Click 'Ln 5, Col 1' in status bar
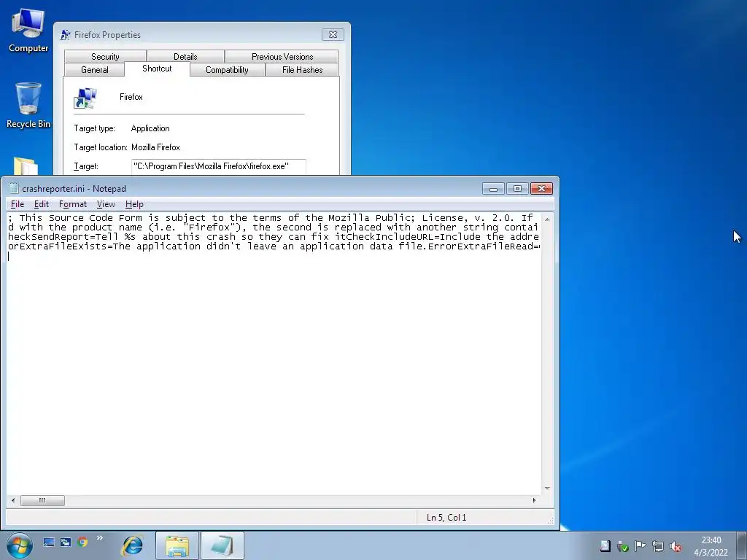747x560 pixels. coord(446,518)
